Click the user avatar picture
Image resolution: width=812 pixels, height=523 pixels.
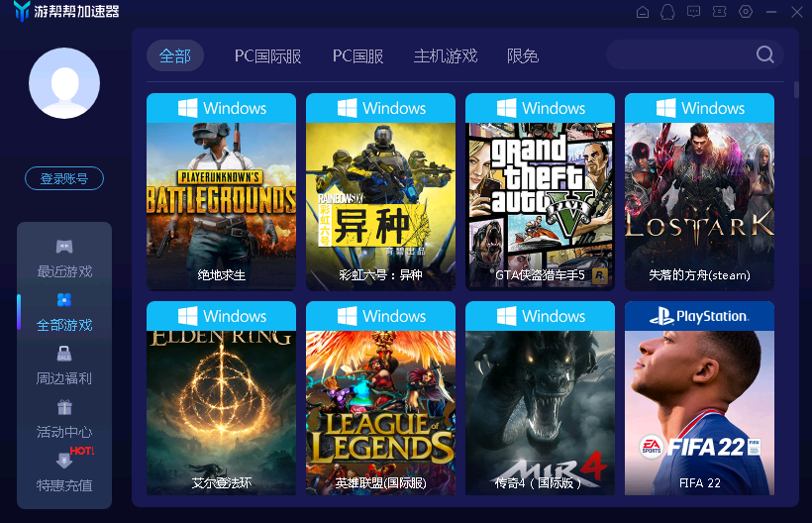point(64,83)
